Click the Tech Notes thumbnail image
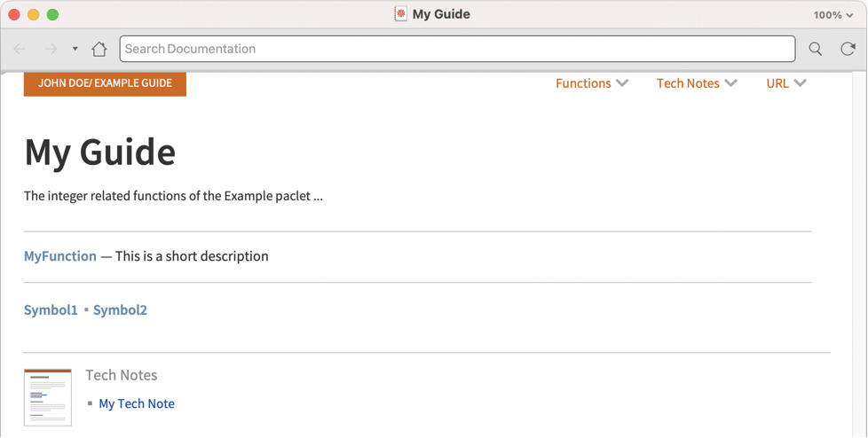Viewport: 868px width, 438px height. pos(48,397)
